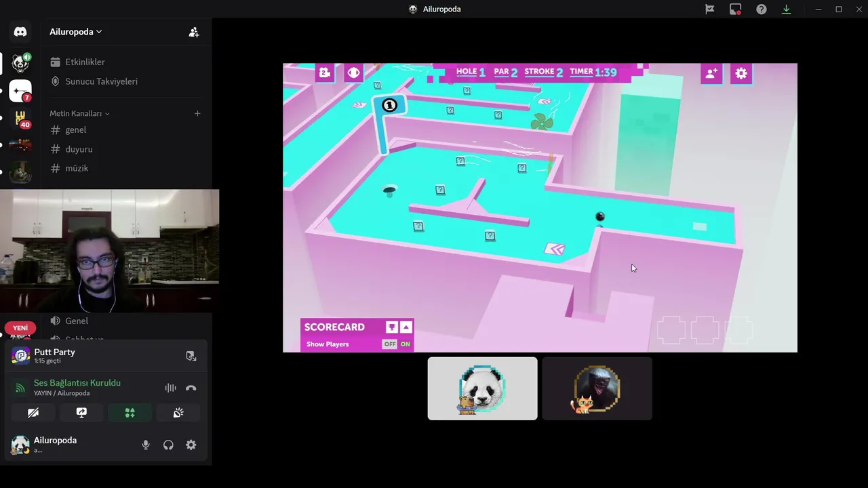Disconnect from voice with hang-up icon
The image size is (868, 488).
[x=191, y=388]
